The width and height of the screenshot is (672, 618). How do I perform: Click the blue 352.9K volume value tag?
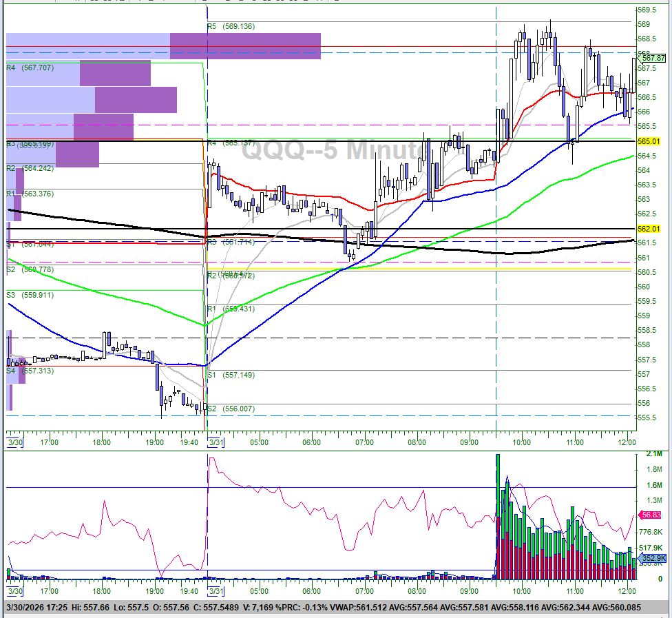[x=653, y=558]
